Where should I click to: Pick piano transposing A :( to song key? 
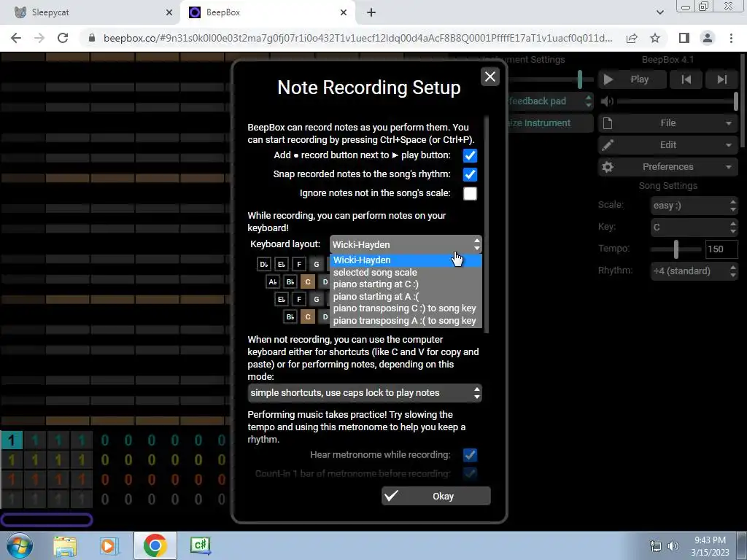(x=406, y=321)
